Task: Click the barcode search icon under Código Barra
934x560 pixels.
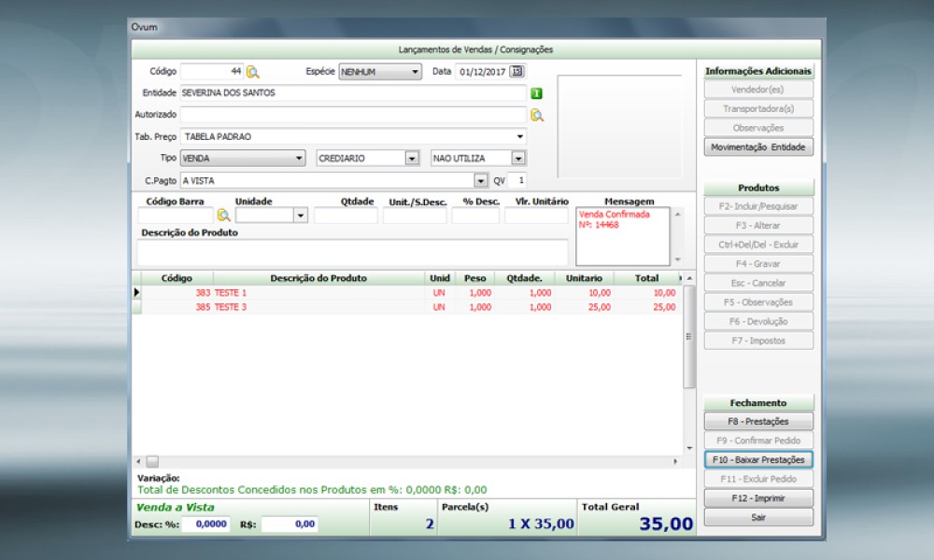Action: 223,216
